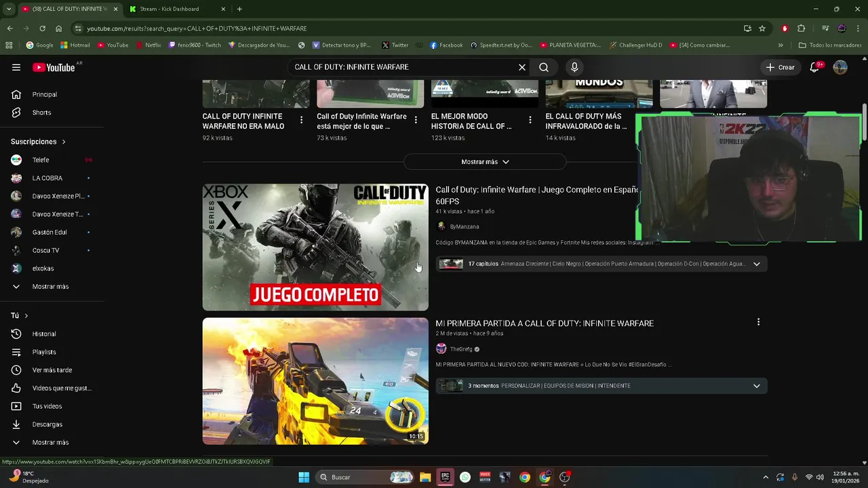Image resolution: width=868 pixels, height=488 pixels.
Task: Open LA COBRA subscription channel
Action: click(x=47, y=178)
